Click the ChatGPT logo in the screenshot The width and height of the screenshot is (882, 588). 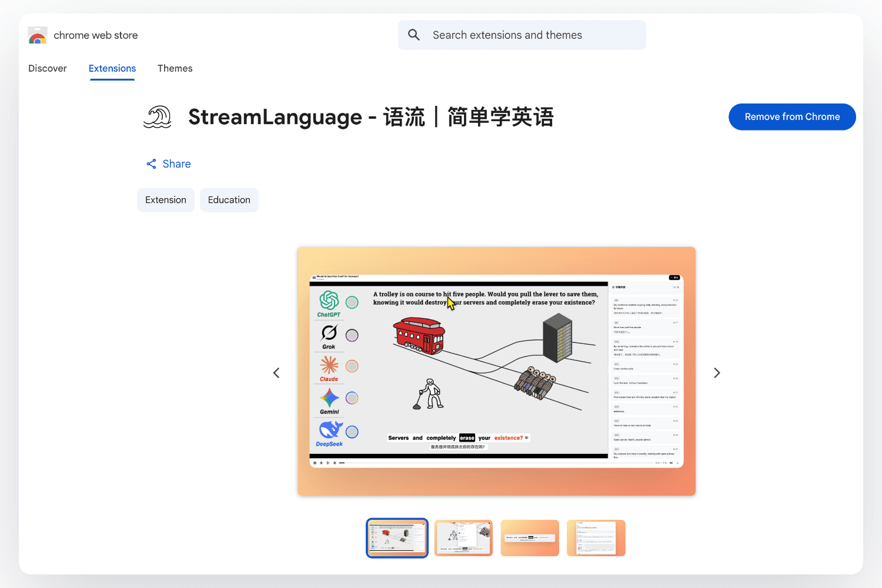pyautogui.click(x=329, y=300)
